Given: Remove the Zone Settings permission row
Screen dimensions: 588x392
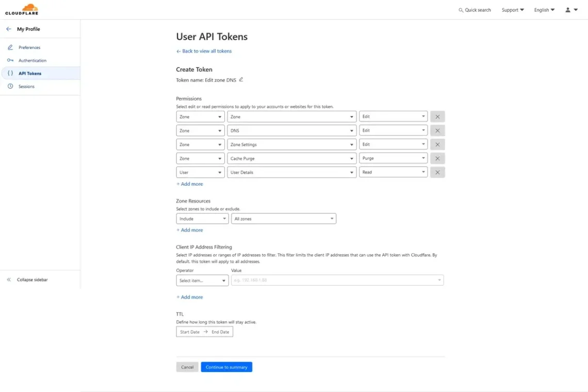Looking at the screenshot, I should point(437,144).
